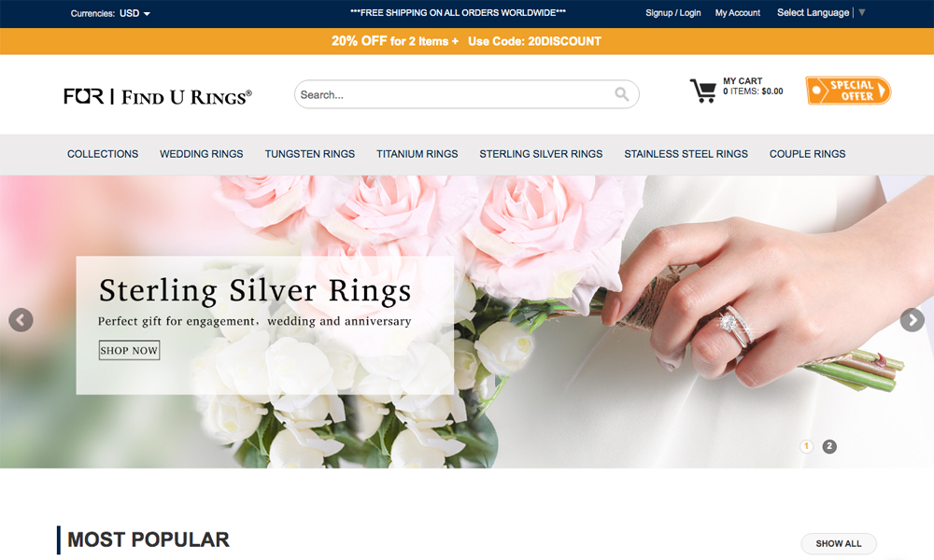Click Show All for Most Popular

(x=839, y=543)
